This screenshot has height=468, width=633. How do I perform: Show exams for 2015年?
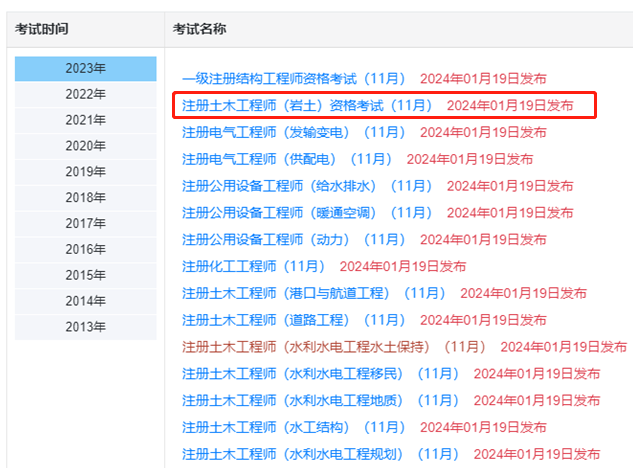coord(85,275)
